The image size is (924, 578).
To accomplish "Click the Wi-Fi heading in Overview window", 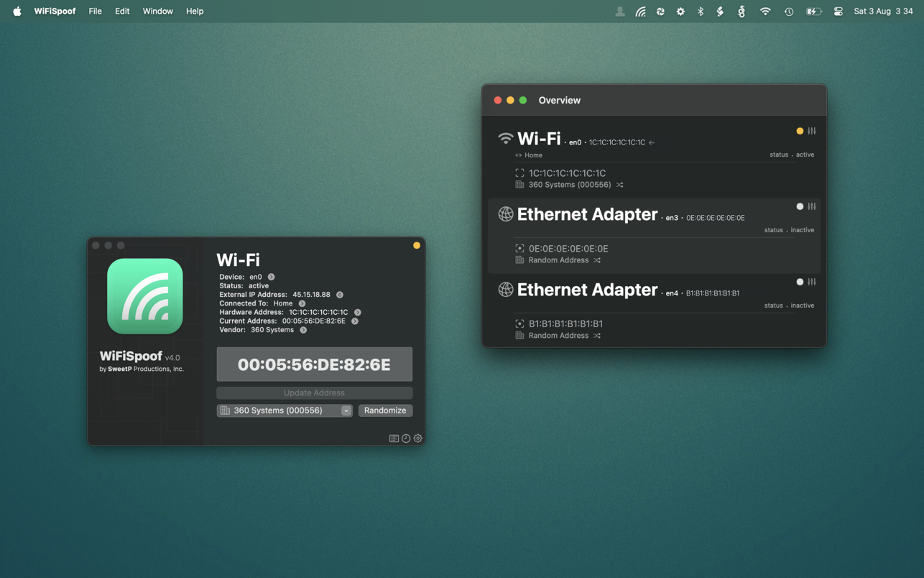I will coord(539,139).
